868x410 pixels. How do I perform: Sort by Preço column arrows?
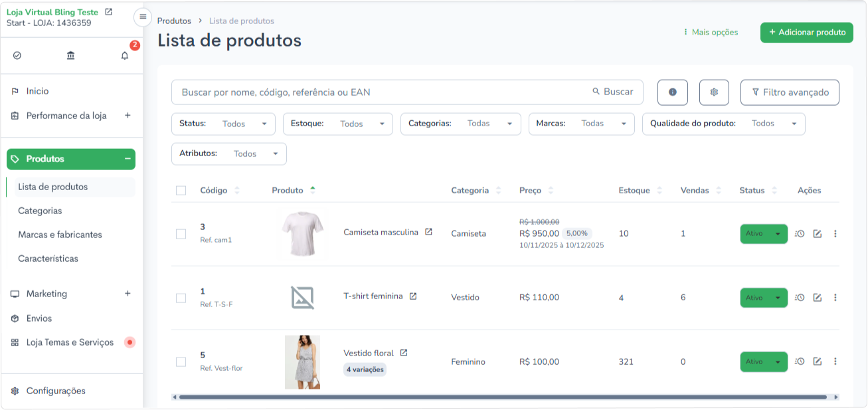pos(551,191)
